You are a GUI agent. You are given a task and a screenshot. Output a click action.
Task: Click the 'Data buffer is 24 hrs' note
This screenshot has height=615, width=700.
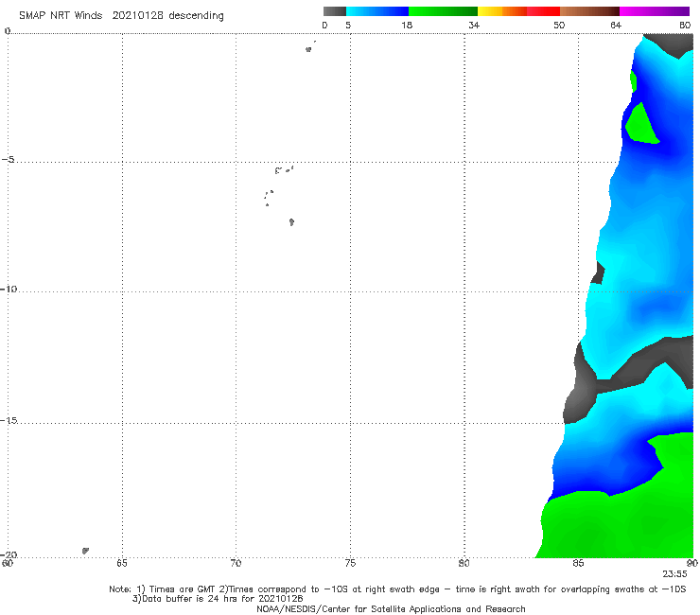(218, 599)
